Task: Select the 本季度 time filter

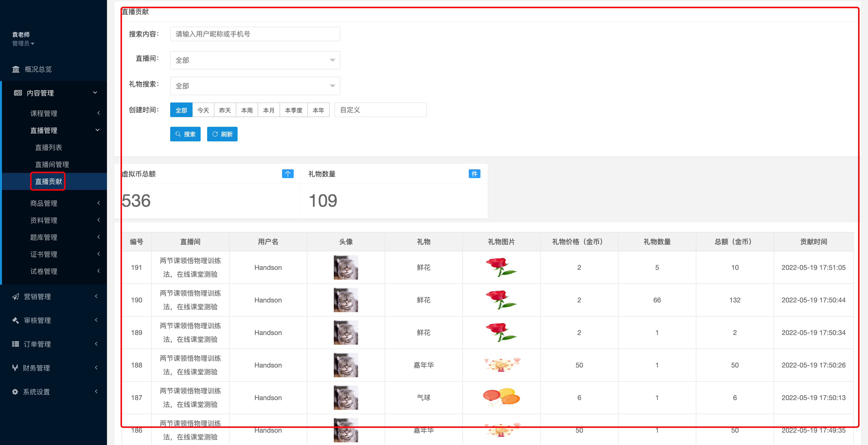Action: click(293, 110)
